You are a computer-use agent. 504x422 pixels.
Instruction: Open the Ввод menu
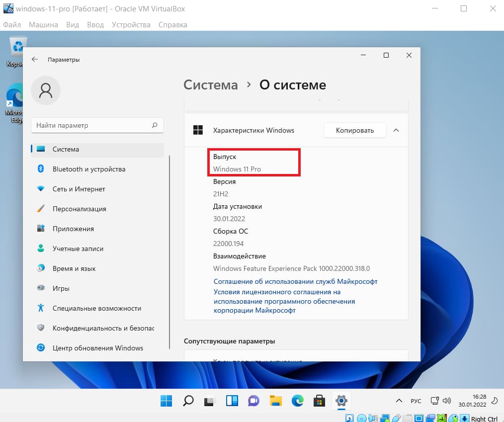pyautogui.click(x=95, y=25)
